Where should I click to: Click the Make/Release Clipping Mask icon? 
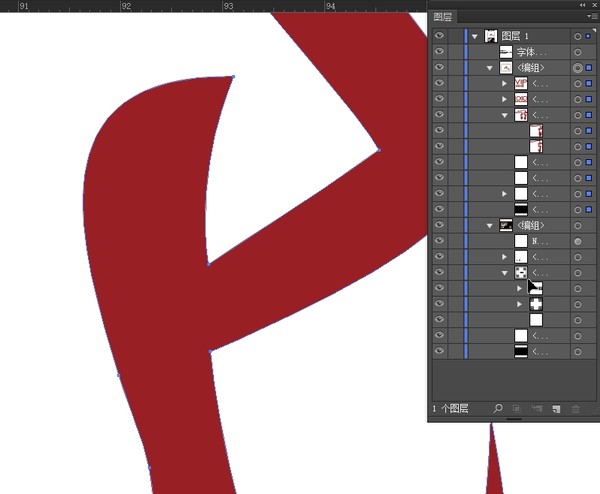pyautogui.click(x=517, y=409)
